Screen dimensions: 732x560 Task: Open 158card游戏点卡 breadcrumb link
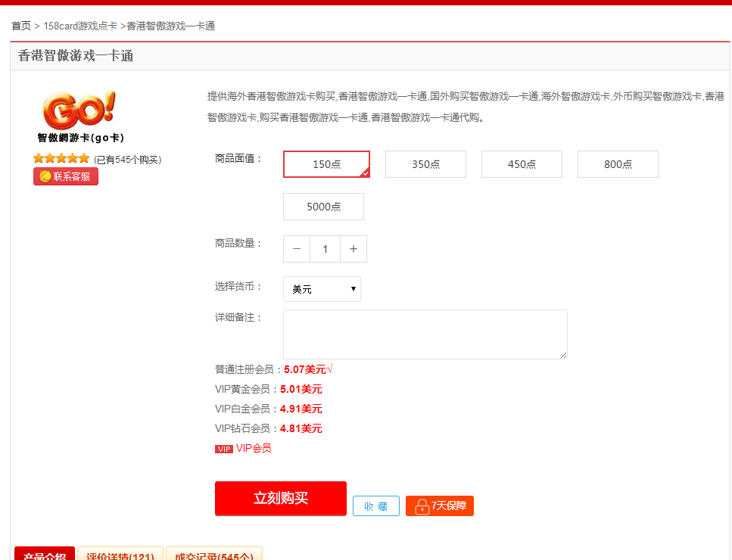pyautogui.click(x=80, y=26)
